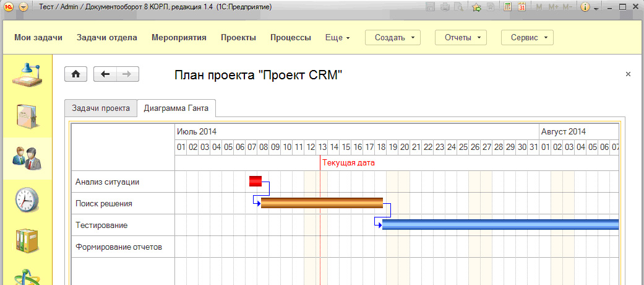Click the Home button

(76, 74)
